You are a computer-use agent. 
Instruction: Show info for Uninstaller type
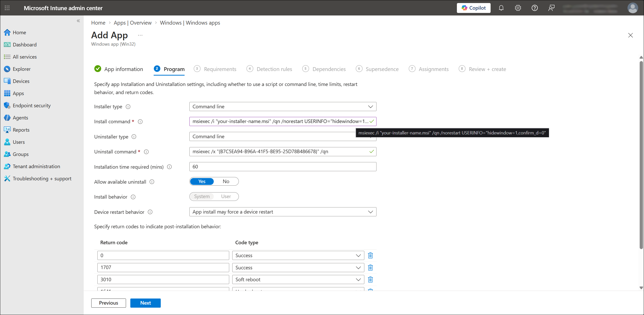pos(134,137)
